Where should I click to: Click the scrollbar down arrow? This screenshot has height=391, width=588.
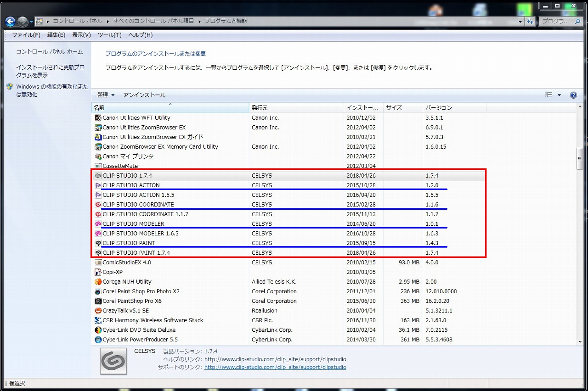[x=580, y=341]
